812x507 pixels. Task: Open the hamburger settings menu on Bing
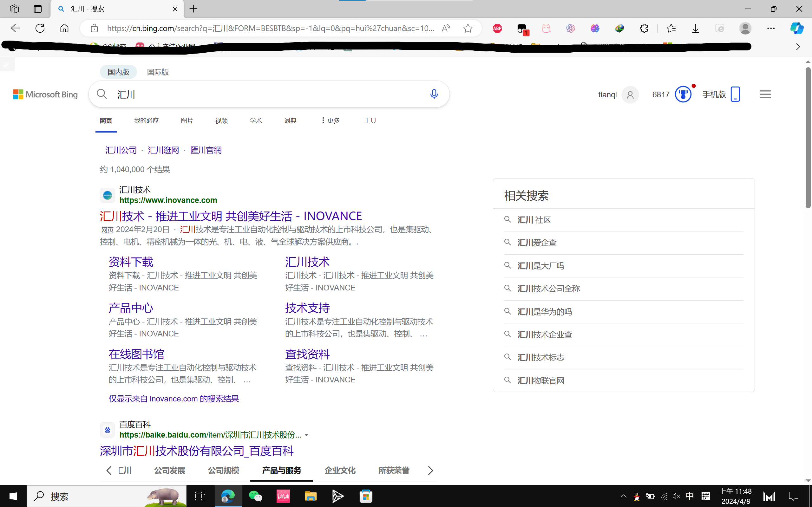(765, 94)
